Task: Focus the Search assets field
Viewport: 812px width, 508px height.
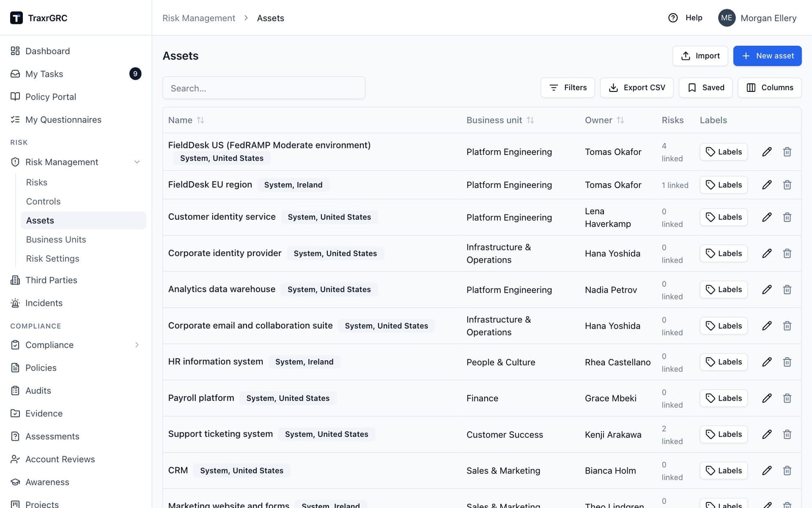Action: (x=264, y=88)
